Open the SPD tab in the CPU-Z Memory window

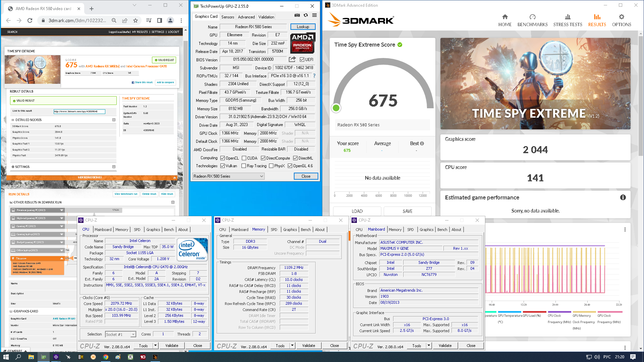(274, 230)
